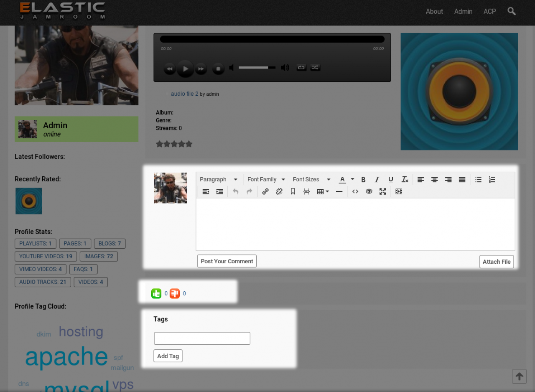Give a thumbs down dislike
The height and width of the screenshot is (392, 535).
(175, 294)
